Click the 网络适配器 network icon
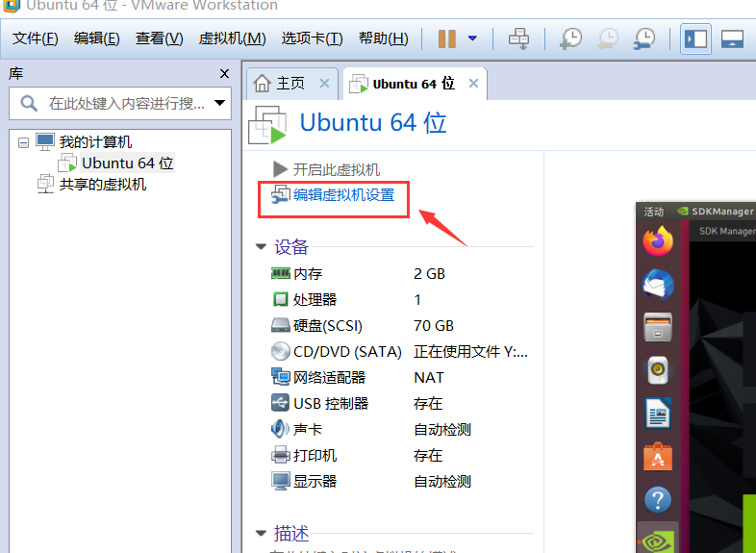This screenshot has height=553, width=756. click(280, 377)
